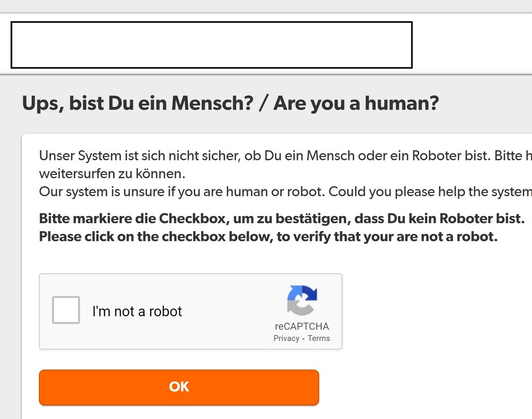Screen dimensions: 532x419
Task: Click the orange OK button
Action: pyautogui.click(x=179, y=387)
